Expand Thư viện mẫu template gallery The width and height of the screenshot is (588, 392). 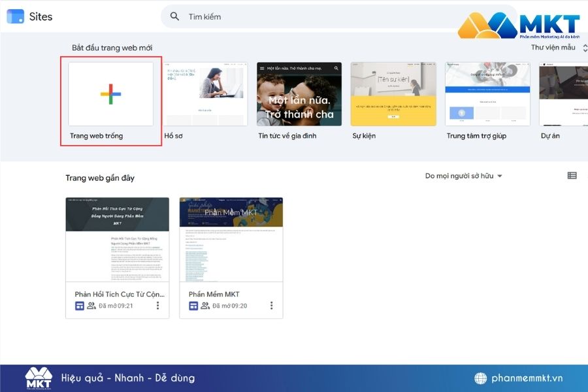point(559,48)
